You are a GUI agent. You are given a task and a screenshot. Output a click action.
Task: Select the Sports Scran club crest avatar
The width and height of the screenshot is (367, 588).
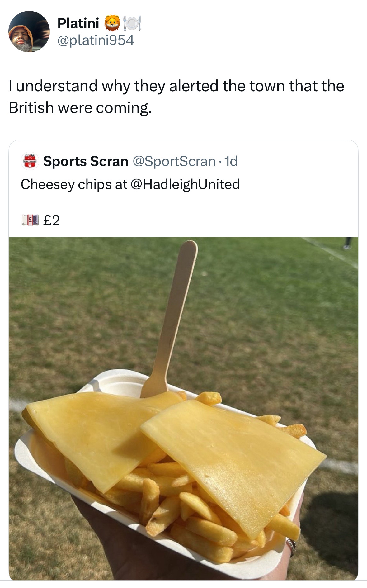30,161
